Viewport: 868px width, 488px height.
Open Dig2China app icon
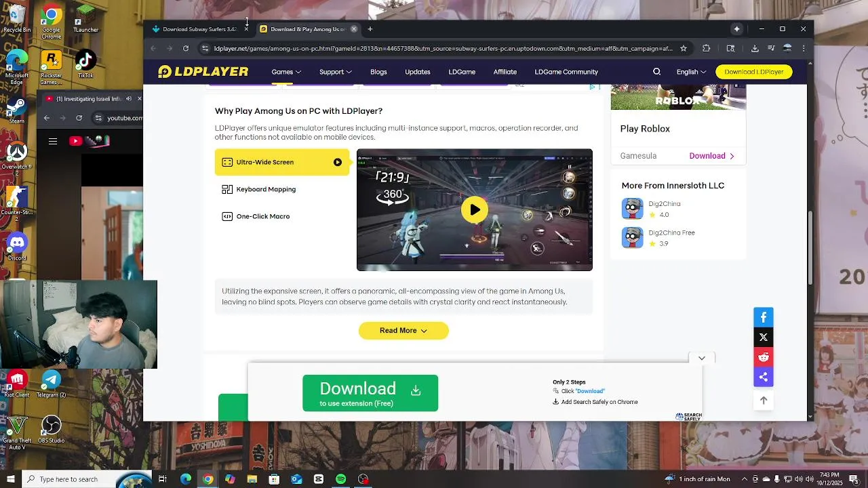coord(632,209)
